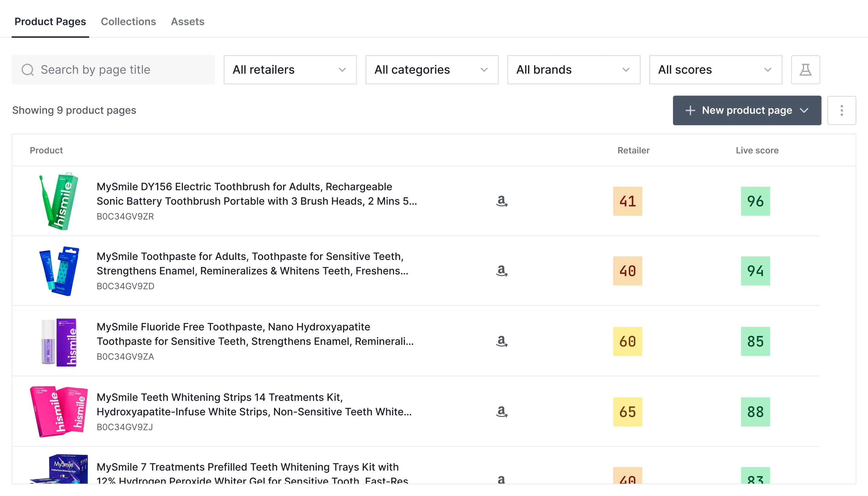This screenshot has width=868, height=496.
Task: Click Showing 9 product pages text
Action: 74,110
